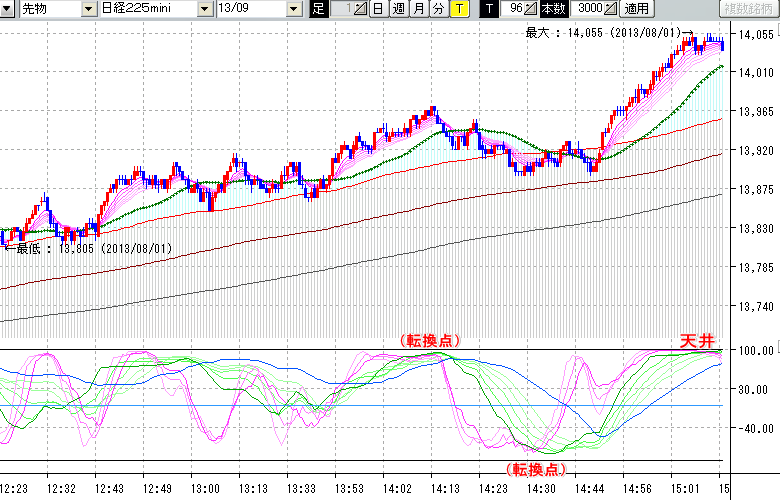Select the 日 daily timeframe button
The width and height of the screenshot is (780, 500).
click(x=377, y=9)
